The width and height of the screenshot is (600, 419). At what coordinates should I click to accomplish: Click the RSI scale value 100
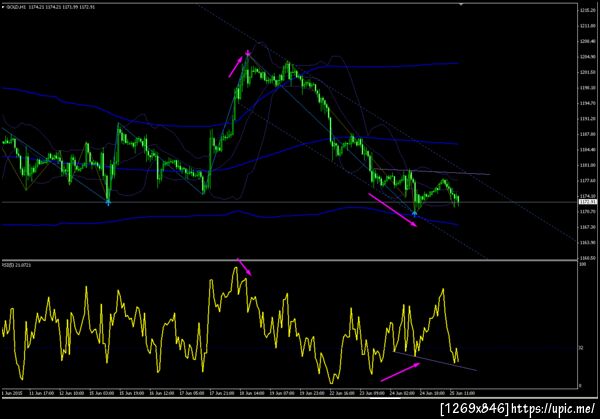coord(582,264)
